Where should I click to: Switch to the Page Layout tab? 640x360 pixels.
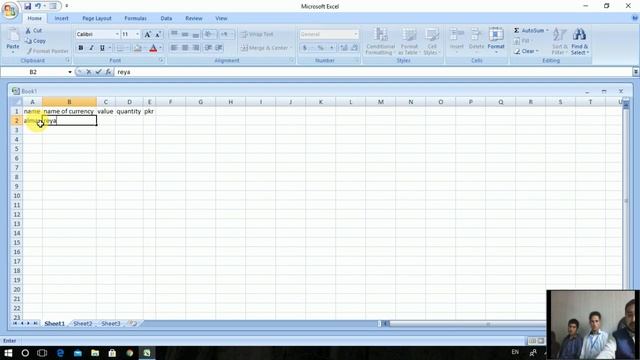point(97,18)
